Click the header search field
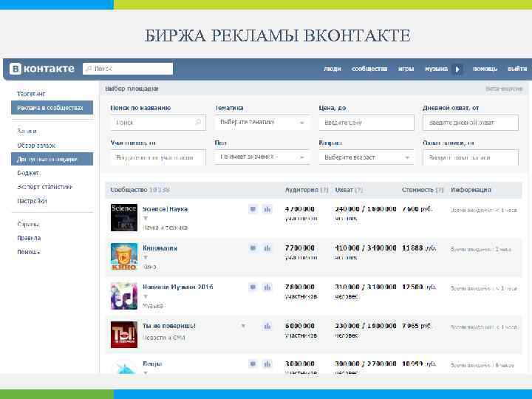 pos(128,69)
